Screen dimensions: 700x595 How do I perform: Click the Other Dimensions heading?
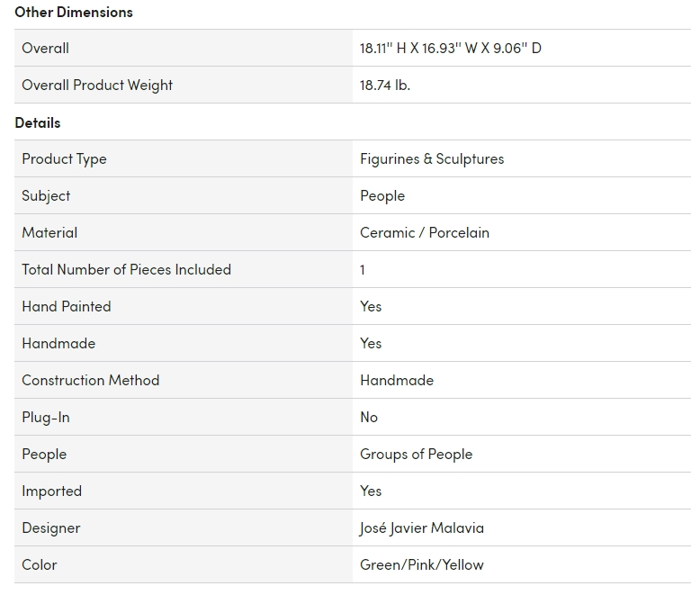point(74,12)
